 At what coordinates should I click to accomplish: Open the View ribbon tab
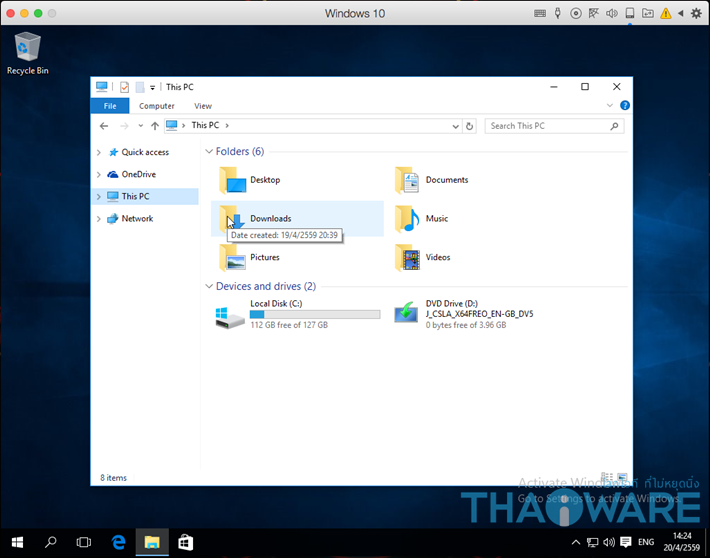point(203,106)
